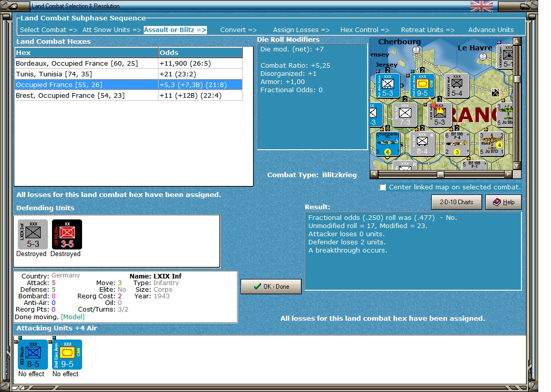The image size is (551, 392).
Task: Click the Combat Ratio: +5,25 modifier line
Action: [295, 65]
